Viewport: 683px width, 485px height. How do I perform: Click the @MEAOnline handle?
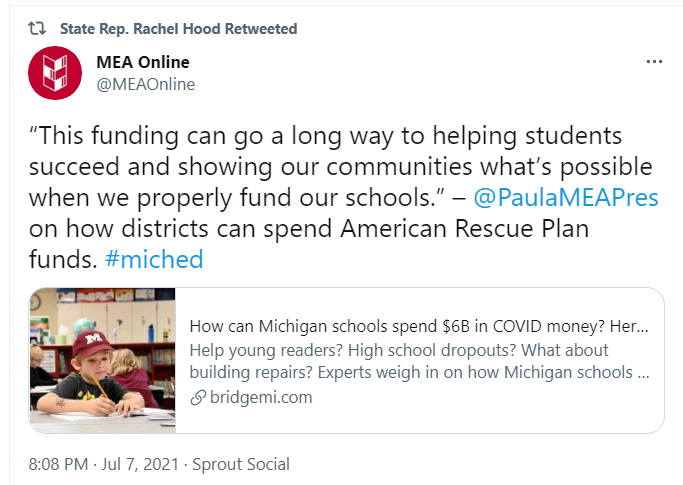pos(145,85)
